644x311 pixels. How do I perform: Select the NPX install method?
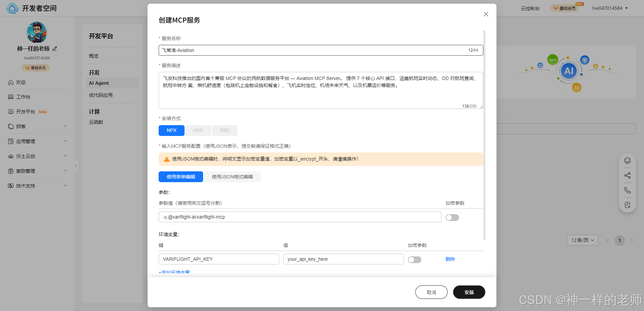171,131
